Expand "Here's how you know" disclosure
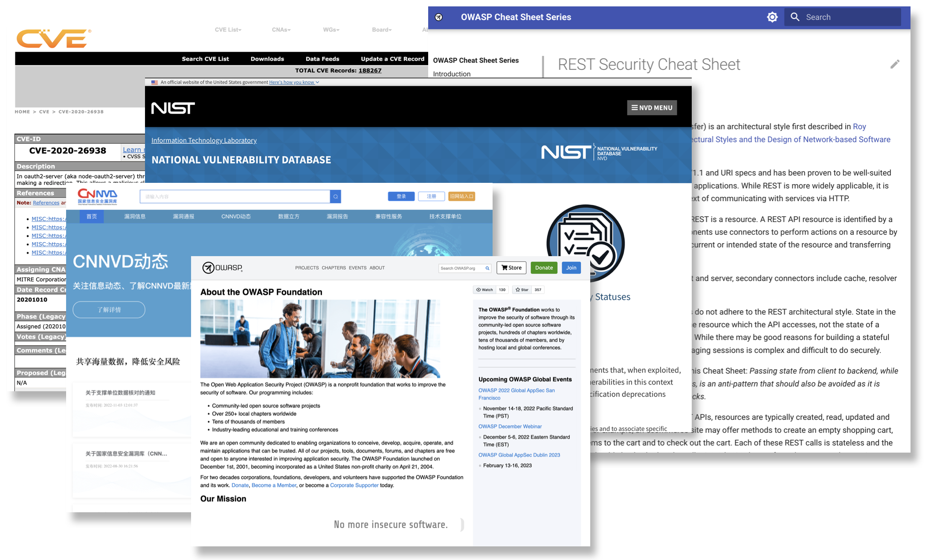Image resolution: width=928 pixels, height=560 pixels. point(293,82)
